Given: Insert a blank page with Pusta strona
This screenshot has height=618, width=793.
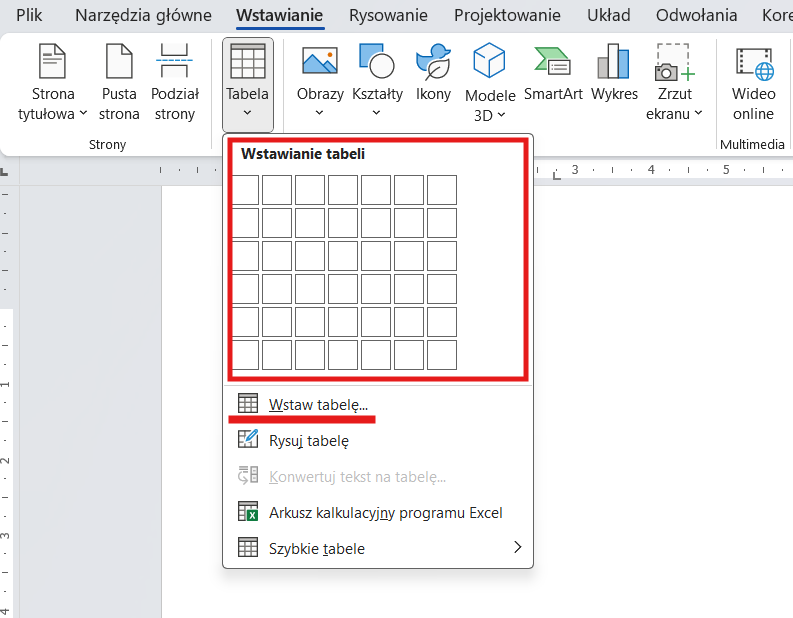Looking at the screenshot, I should pos(119,63).
